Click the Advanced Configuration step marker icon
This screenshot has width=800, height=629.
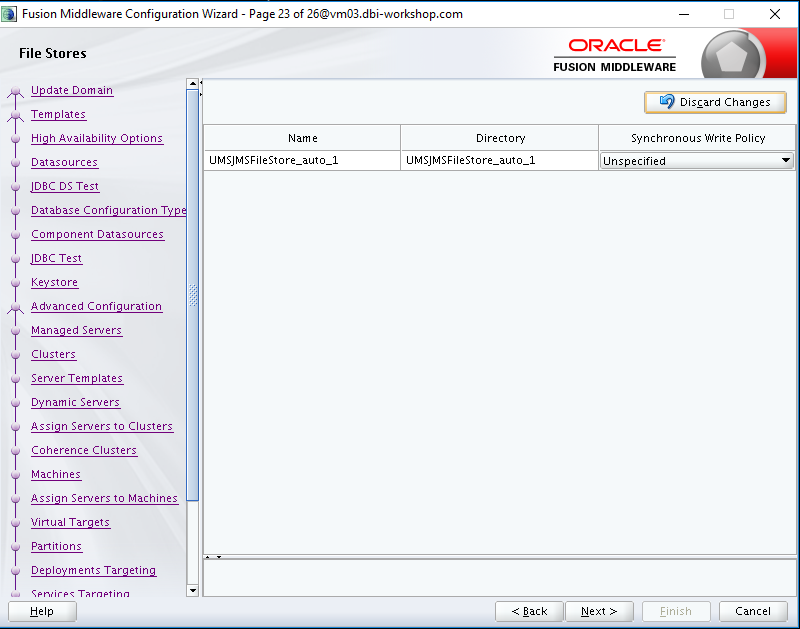pos(16,308)
